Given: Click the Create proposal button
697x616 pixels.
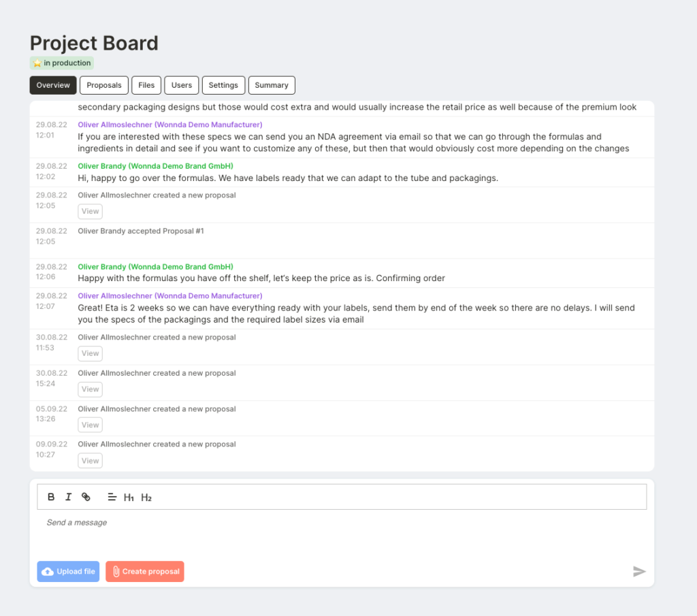Looking at the screenshot, I should (145, 572).
